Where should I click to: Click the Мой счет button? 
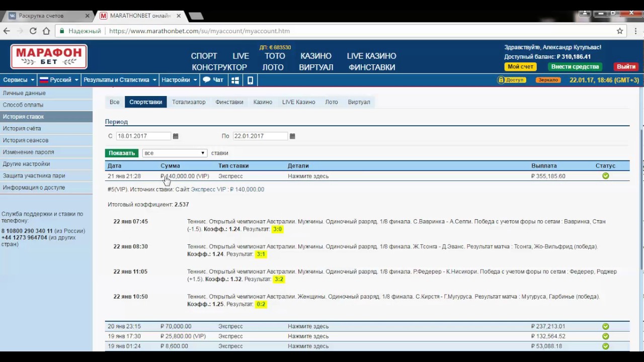pyautogui.click(x=520, y=66)
